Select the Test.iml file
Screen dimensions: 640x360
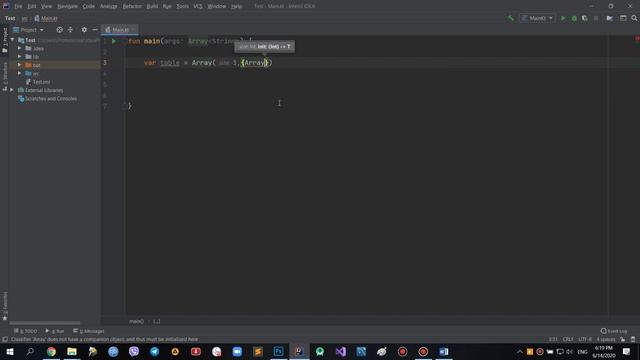(x=41, y=82)
